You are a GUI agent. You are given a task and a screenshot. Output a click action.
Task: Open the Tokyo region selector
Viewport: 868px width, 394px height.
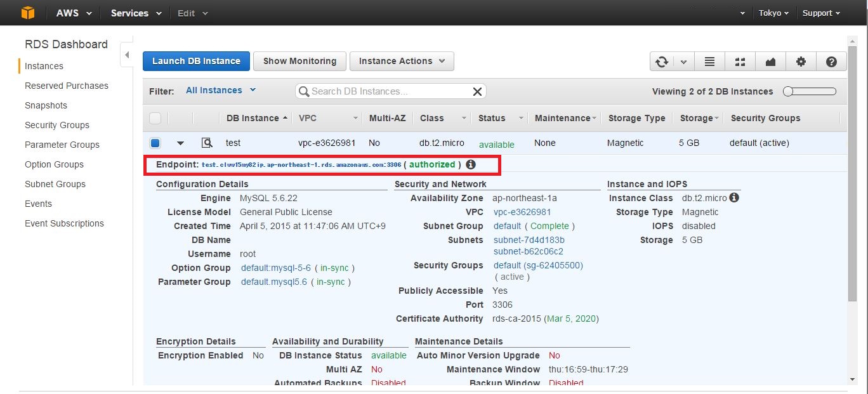[773, 13]
